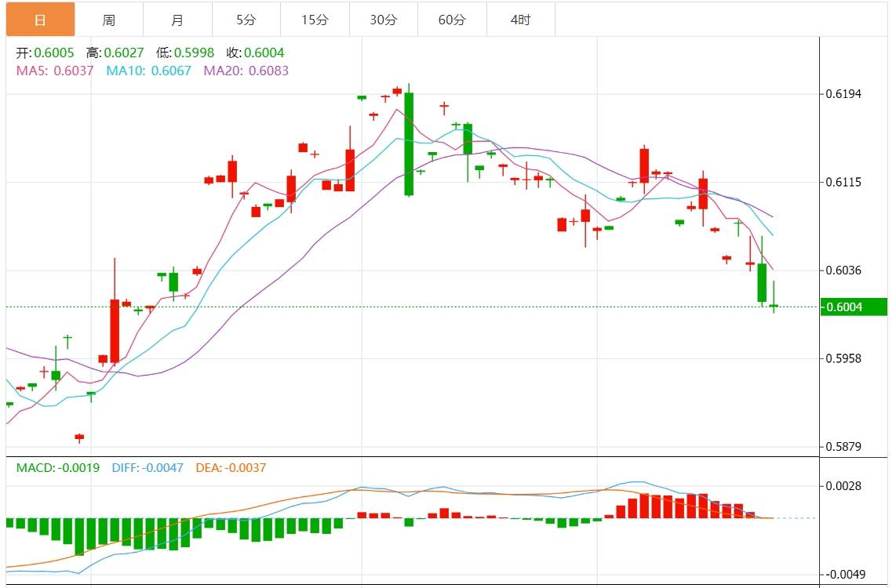Click the DEA: -0.0037 indicator label
Viewport: 896px width, 588px height.
coord(231,468)
